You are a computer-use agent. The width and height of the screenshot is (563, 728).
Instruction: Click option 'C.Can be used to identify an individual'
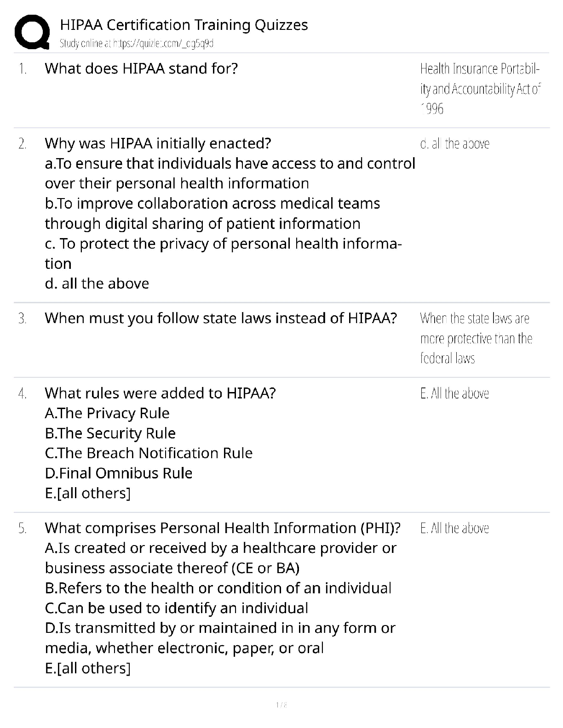coord(177,608)
